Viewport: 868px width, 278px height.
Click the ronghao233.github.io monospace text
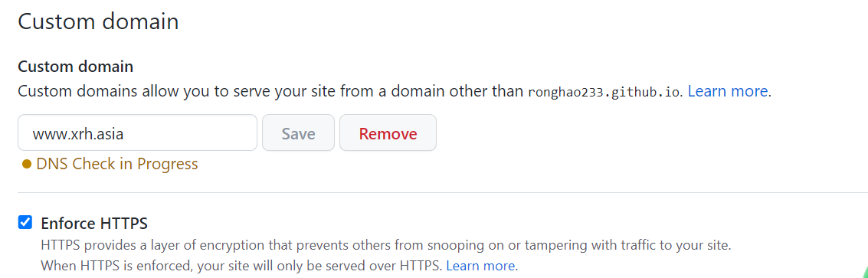604,93
